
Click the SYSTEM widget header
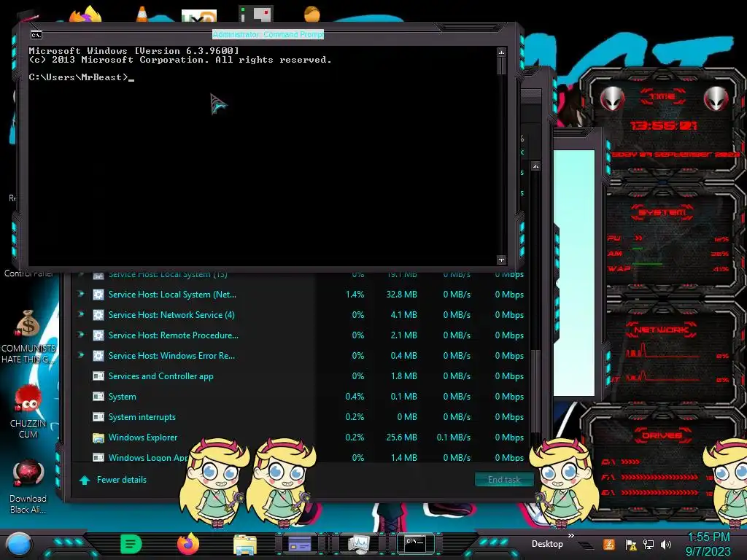[x=662, y=212]
